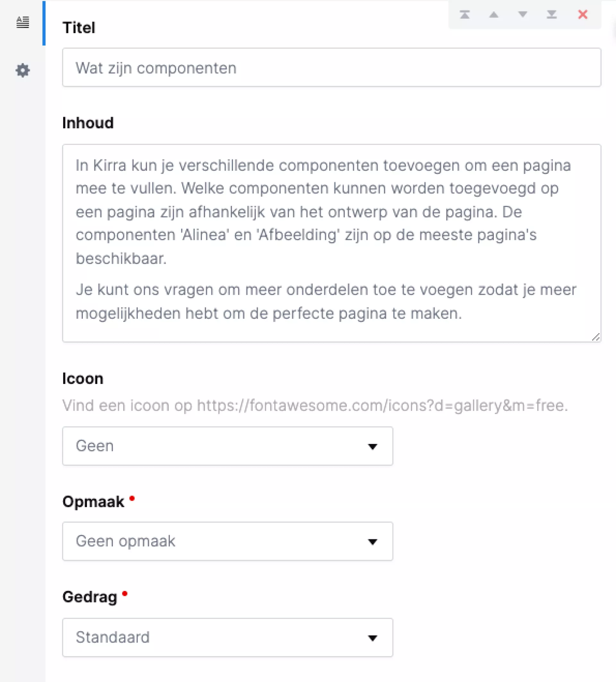Screen dimensions: 616x682
Task: Click the second paragraph in Inhoud
Action: pos(325,301)
